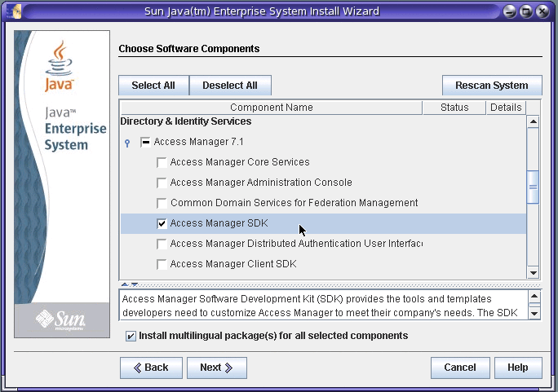Maximize the Install Wizard window
558x392 pixels.
point(525,11)
